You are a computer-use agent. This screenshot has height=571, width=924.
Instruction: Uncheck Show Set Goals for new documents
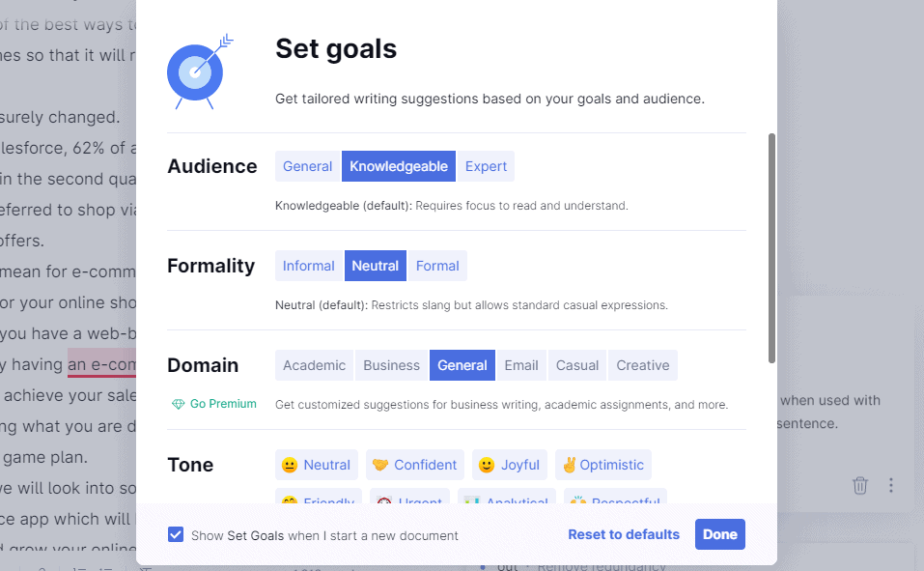click(176, 534)
